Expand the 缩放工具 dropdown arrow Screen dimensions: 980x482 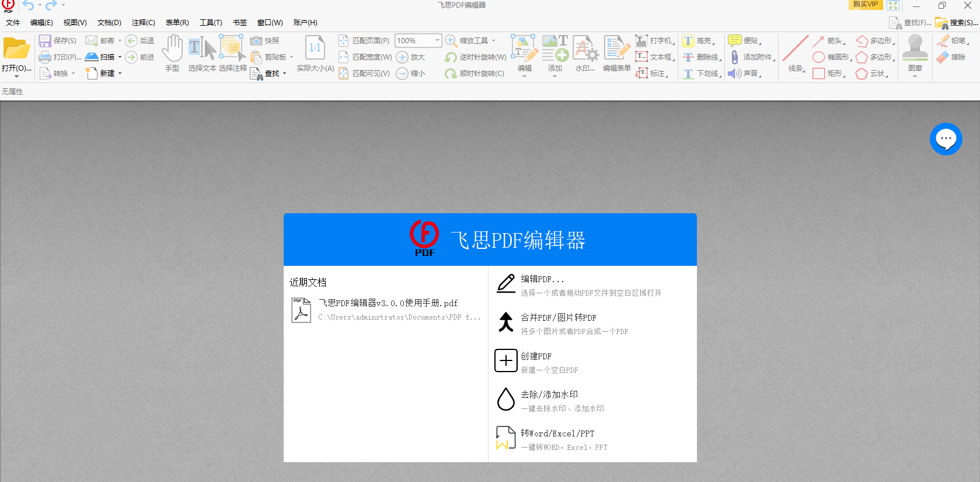[x=493, y=41]
